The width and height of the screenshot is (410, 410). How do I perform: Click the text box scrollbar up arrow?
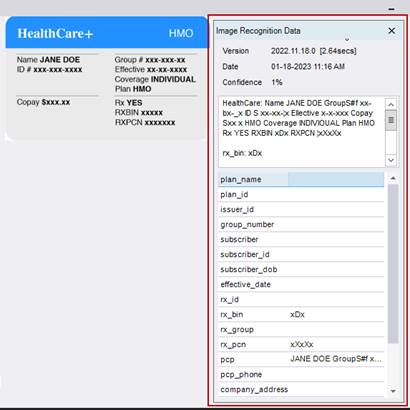coord(391,104)
